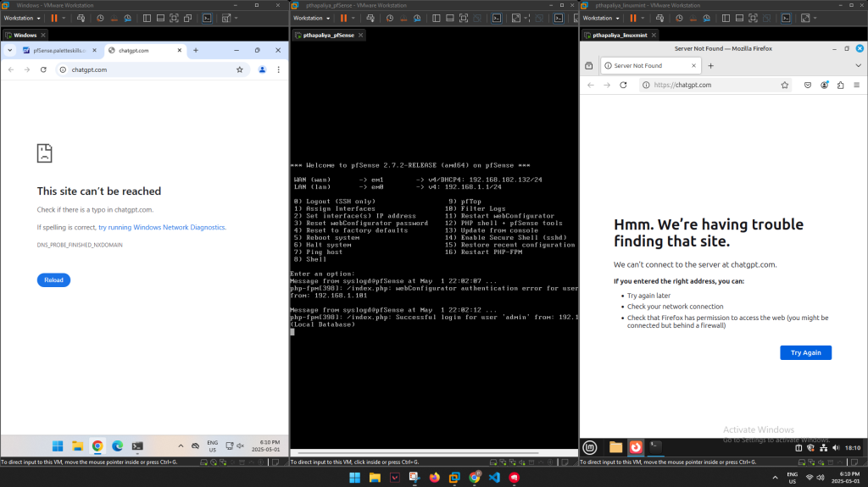
Task: Take a snapshot of the pfSense VM
Action: click(390, 19)
